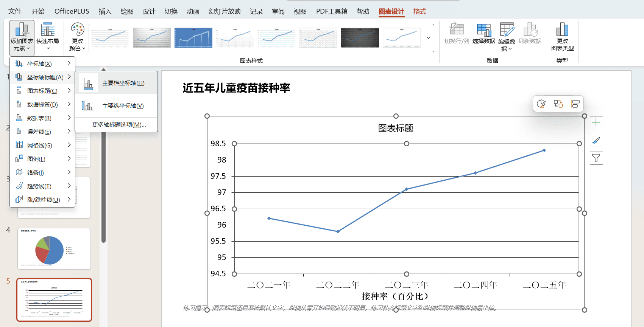Switch to Slide Show (幻灯片放映) tab
The height and width of the screenshot is (327, 644).
pyautogui.click(x=225, y=11)
